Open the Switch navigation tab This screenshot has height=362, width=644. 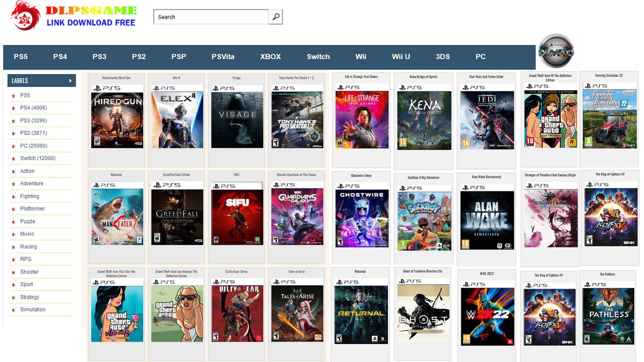(318, 56)
